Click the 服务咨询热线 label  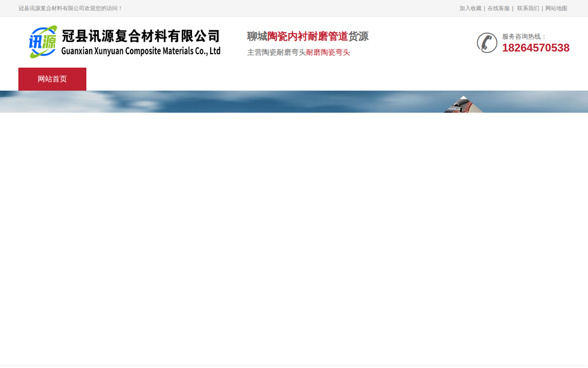click(x=525, y=36)
